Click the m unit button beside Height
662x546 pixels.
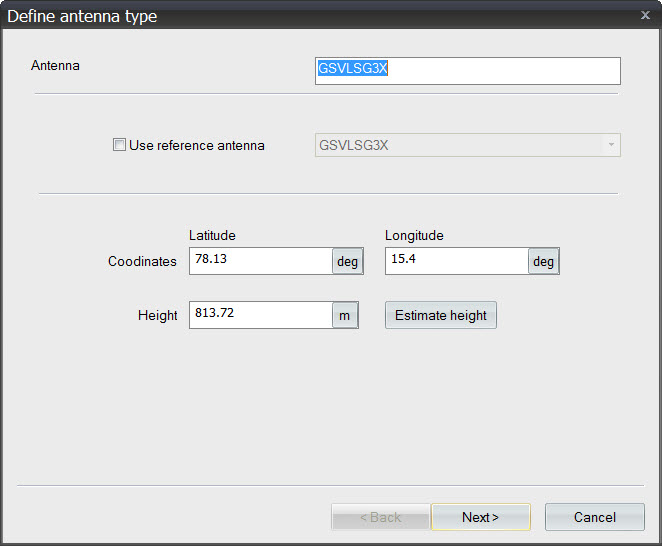pos(344,315)
